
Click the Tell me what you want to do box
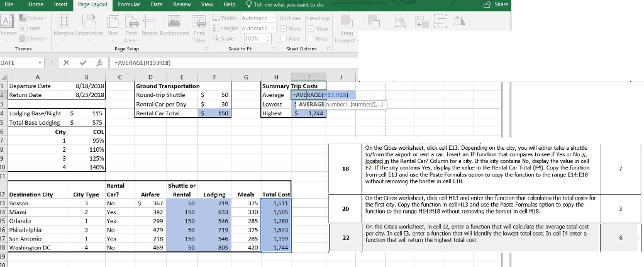(285, 4)
